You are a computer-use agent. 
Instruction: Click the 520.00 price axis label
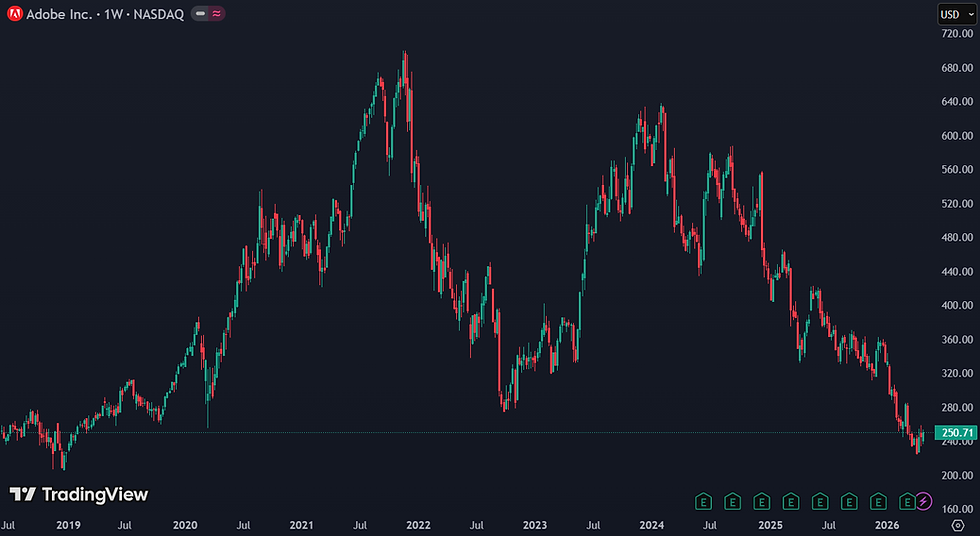coord(957,204)
